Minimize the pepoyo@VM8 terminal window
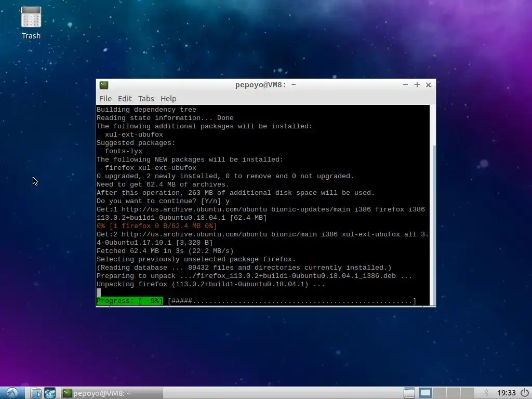532x399 pixels. click(x=405, y=85)
